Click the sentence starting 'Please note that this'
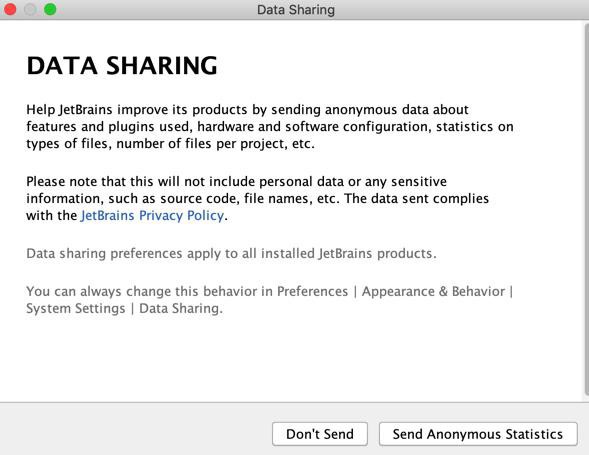The height and width of the screenshot is (455, 589). point(236,181)
